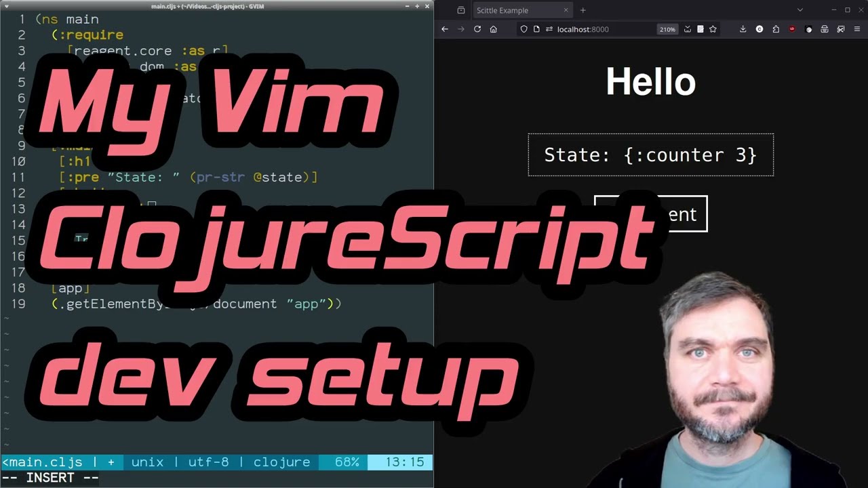Reload the localhost page
This screenshot has width=868, height=488.
point(477,29)
